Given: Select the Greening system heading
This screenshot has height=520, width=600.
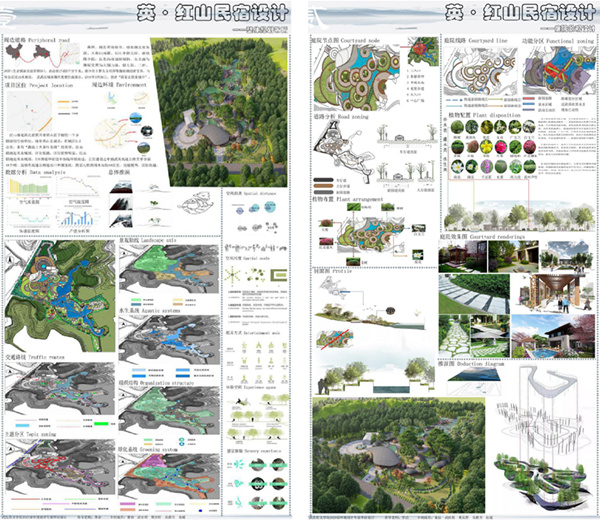Looking at the screenshot, I should point(148,450).
